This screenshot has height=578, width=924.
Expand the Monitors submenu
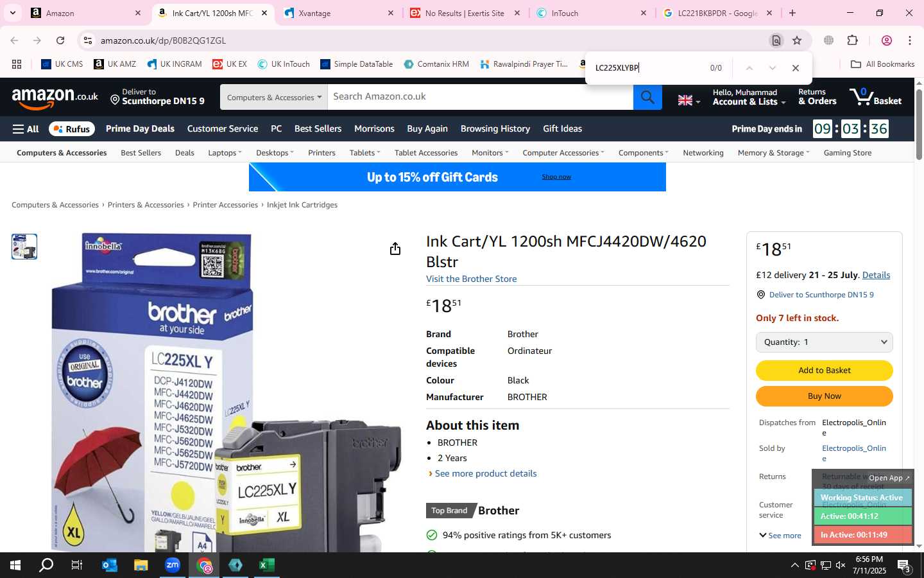pos(490,153)
